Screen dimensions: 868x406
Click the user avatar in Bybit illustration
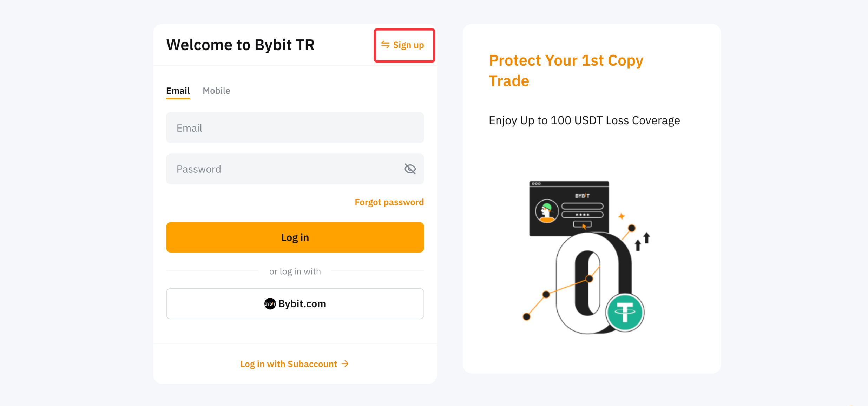[546, 211]
